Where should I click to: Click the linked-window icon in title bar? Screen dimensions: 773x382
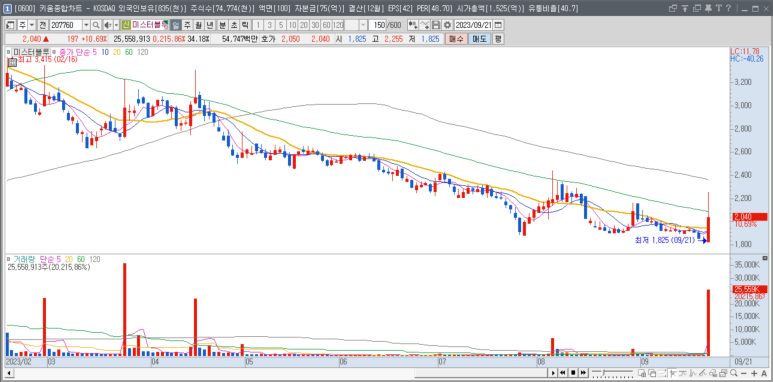pyautogui.click(x=673, y=8)
